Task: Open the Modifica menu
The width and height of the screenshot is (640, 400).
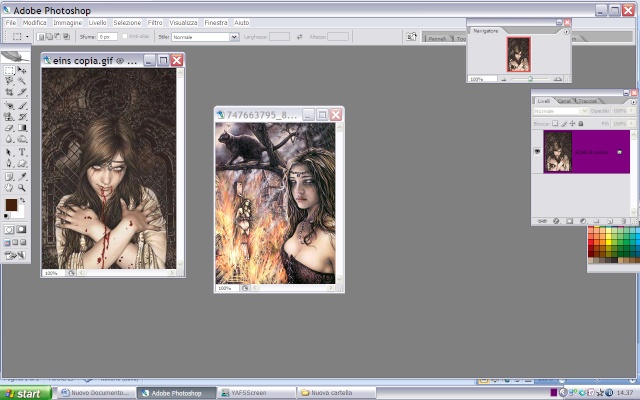Action: (x=34, y=22)
